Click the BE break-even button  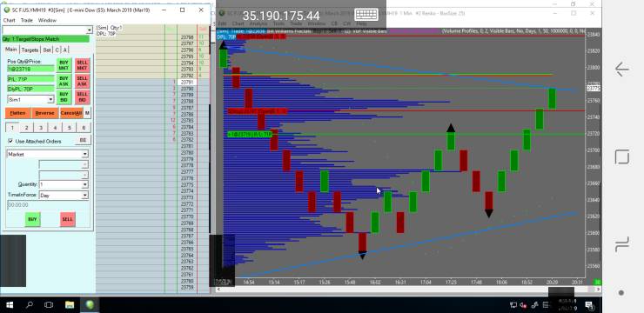click(83, 141)
